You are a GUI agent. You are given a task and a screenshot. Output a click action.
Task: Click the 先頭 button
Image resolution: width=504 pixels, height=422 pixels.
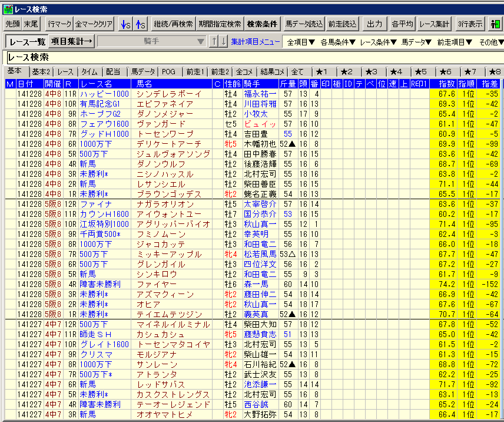(x=13, y=24)
